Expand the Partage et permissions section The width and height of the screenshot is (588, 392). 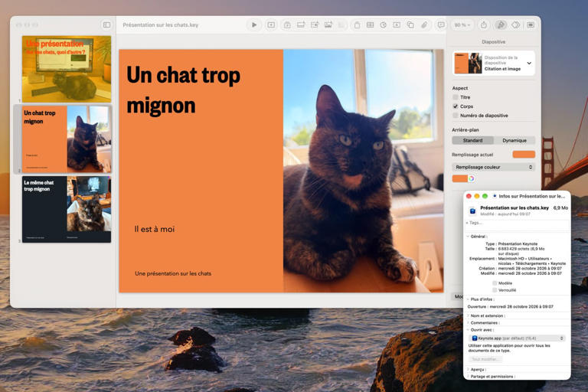468,376
